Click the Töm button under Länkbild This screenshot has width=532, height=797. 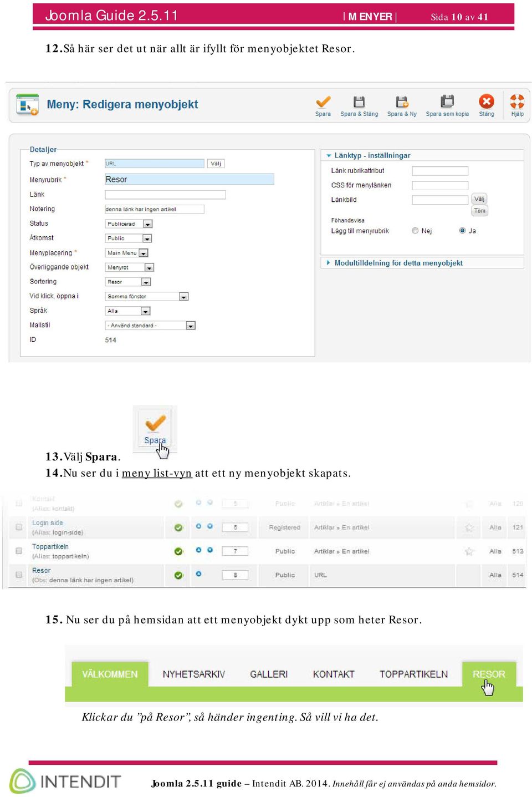pos(480,211)
